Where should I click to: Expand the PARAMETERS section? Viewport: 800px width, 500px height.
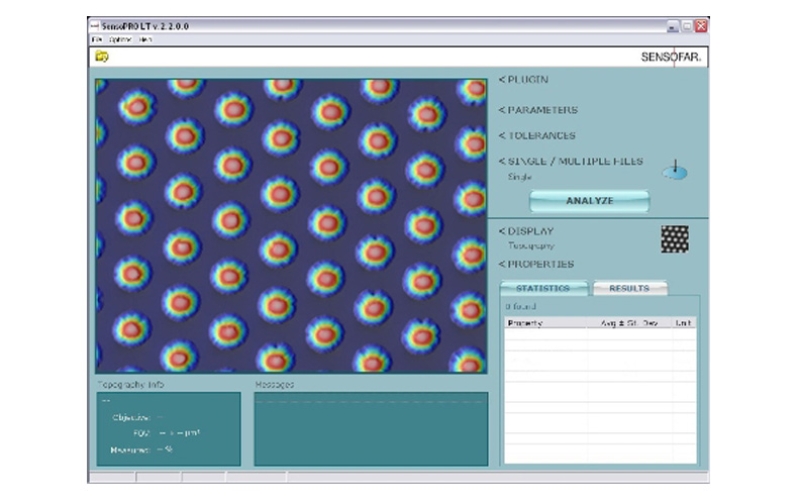(x=538, y=110)
